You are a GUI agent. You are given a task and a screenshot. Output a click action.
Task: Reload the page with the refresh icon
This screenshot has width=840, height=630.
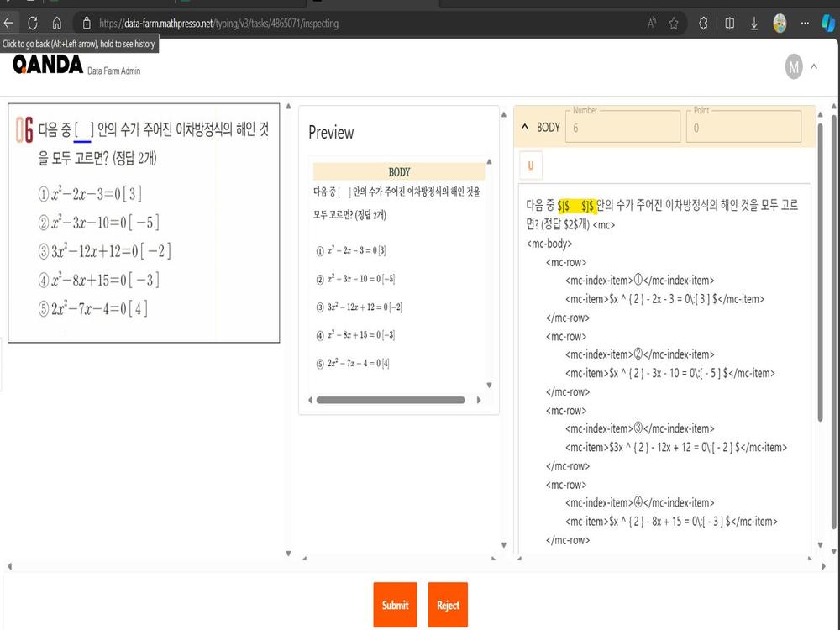pyautogui.click(x=33, y=23)
